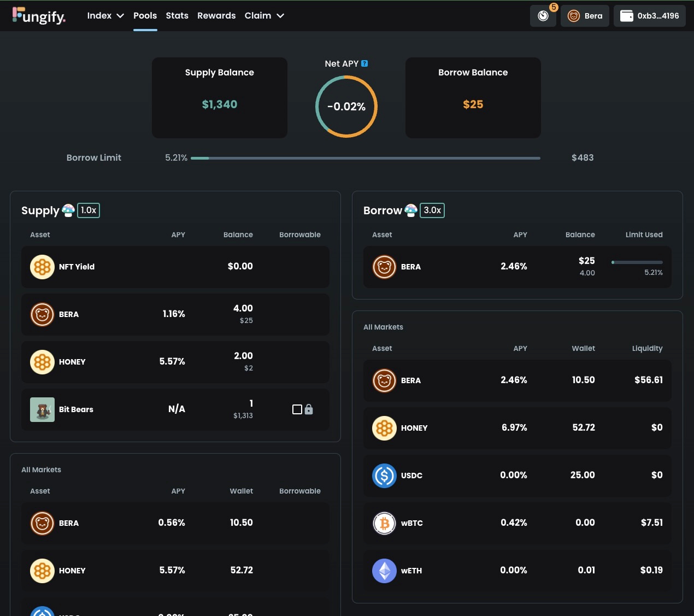694x616 pixels.
Task: Open the 0xb3...4196 wallet button
Action: coord(650,16)
